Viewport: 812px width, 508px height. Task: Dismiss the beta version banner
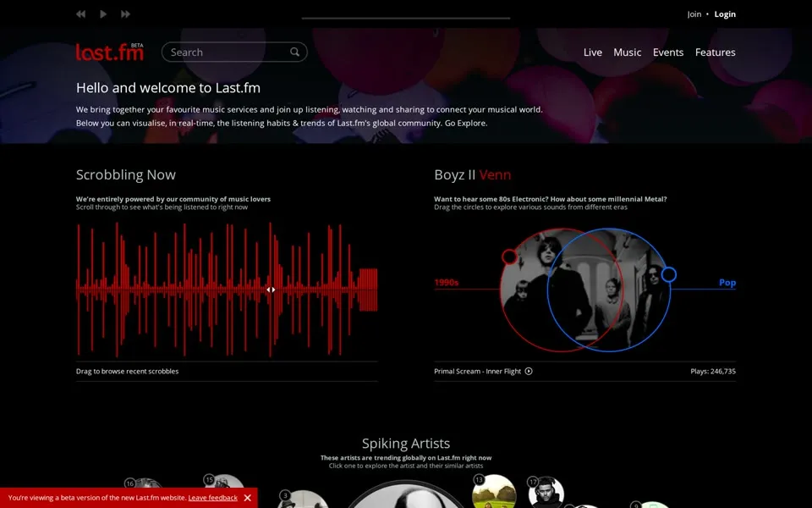point(248,498)
